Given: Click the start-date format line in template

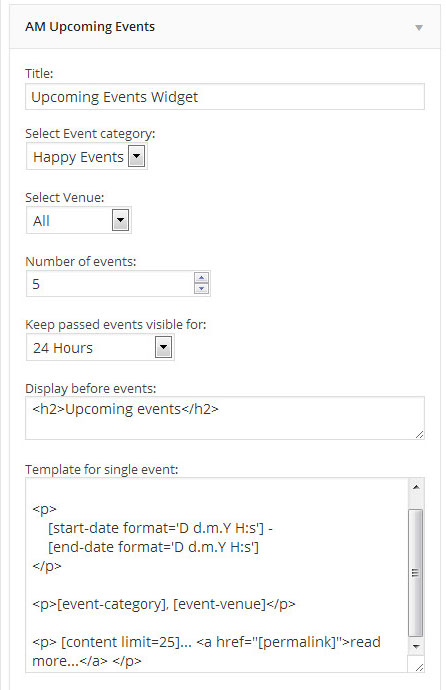Looking at the screenshot, I should click(160, 528).
